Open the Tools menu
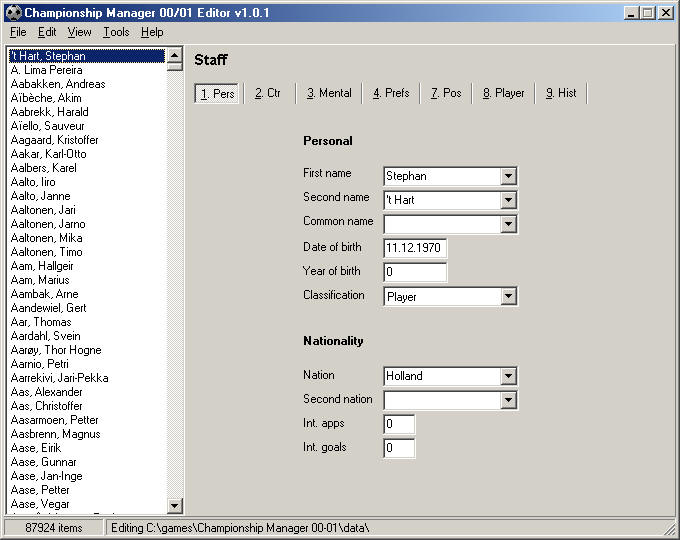Image resolution: width=680 pixels, height=540 pixels. [x=116, y=32]
